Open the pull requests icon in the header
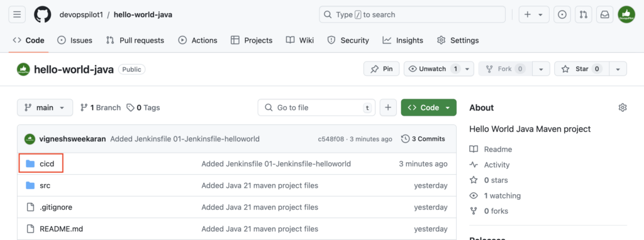 click(x=583, y=14)
